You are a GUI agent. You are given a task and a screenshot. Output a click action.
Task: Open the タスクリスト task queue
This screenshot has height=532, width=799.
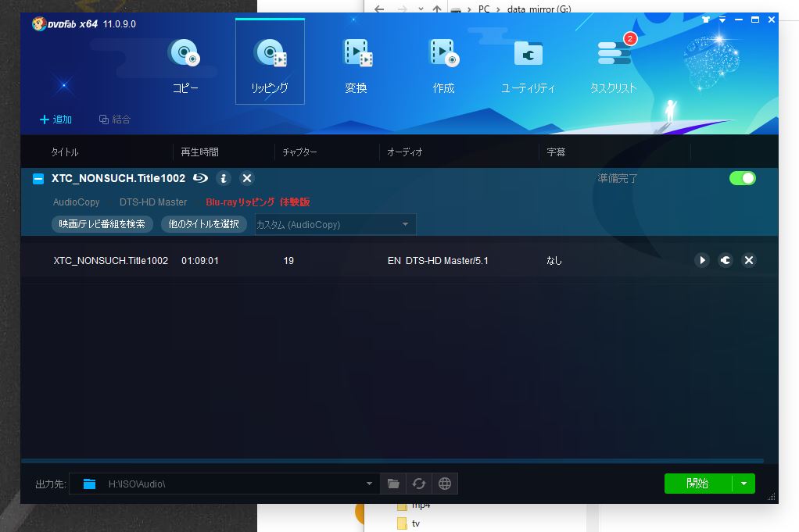point(614,66)
